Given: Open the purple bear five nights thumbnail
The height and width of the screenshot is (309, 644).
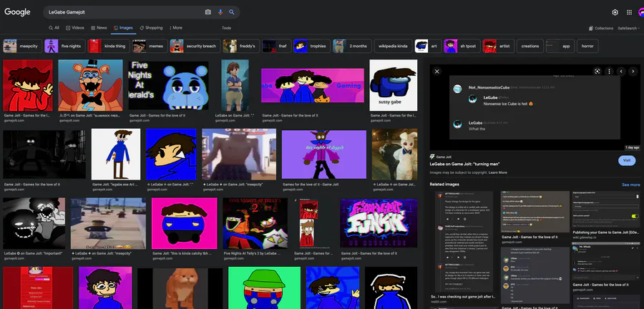Looking at the screenshot, I should coord(324,154).
